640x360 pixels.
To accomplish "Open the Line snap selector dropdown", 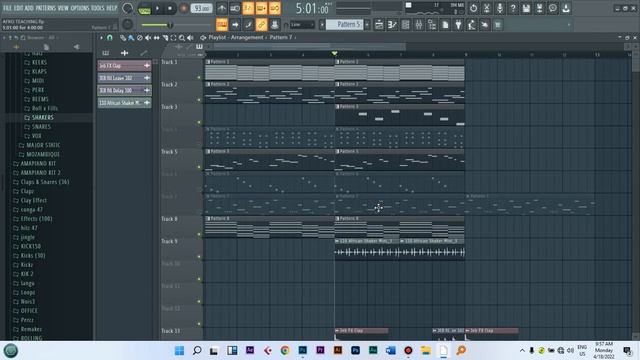I will click(x=302, y=25).
